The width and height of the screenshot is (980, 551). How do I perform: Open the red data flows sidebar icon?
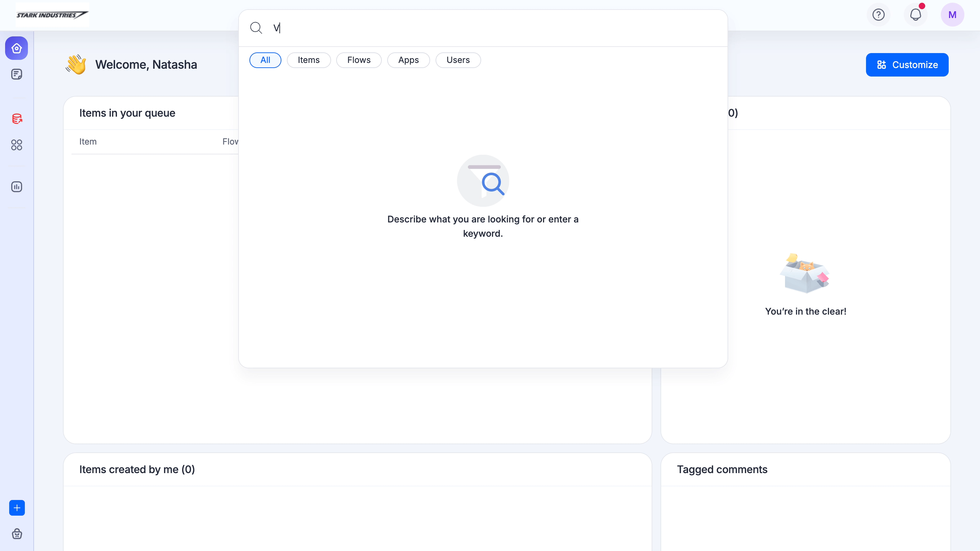pyautogui.click(x=16, y=119)
